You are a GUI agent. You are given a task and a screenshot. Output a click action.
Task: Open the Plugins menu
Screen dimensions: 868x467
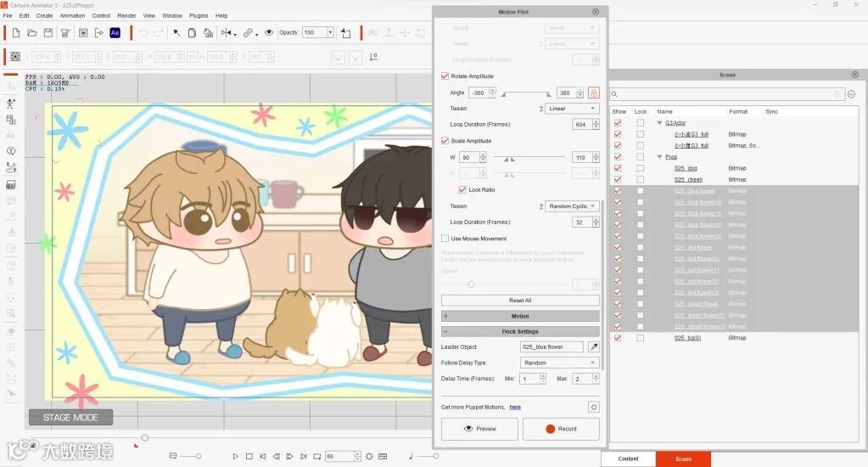coord(199,15)
